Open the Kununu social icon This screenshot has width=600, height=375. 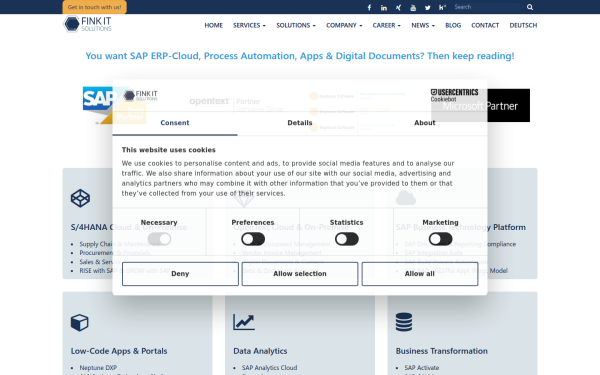pyautogui.click(x=442, y=7)
